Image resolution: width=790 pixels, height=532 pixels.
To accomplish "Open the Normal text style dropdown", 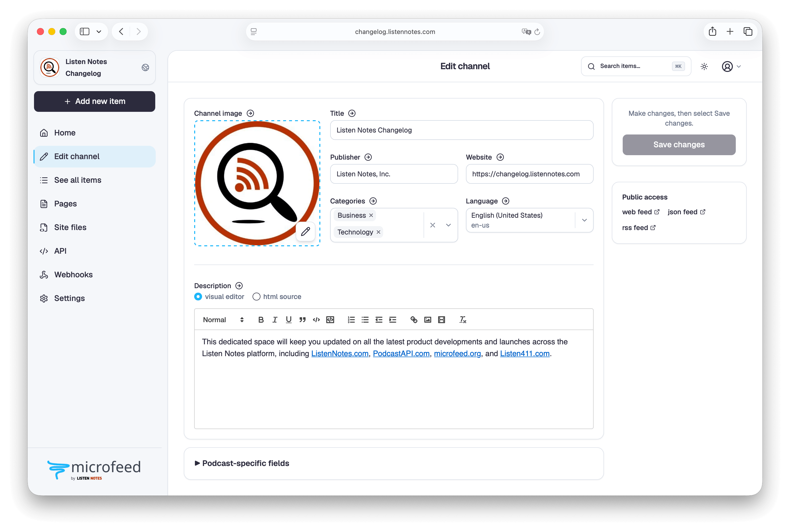I will [x=223, y=320].
